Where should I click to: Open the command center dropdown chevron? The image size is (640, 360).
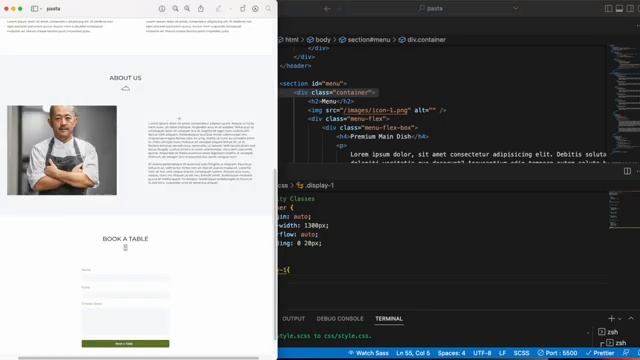tap(516, 9)
